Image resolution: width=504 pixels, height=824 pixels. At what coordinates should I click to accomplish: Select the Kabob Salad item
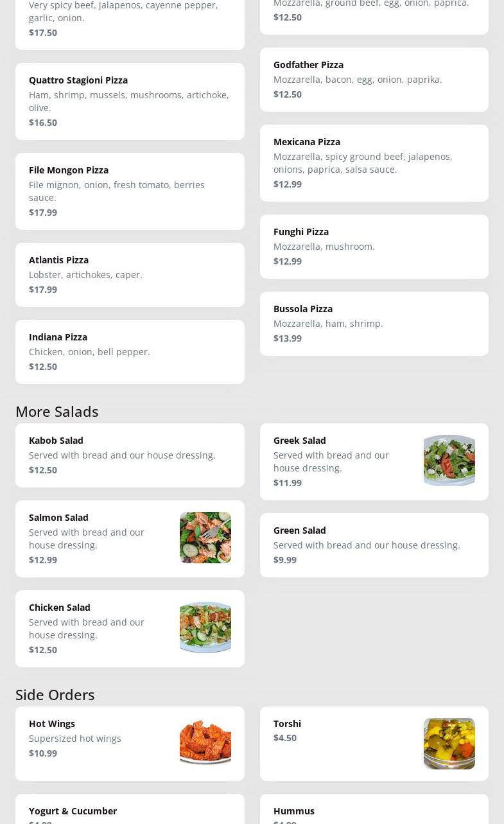(130, 455)
